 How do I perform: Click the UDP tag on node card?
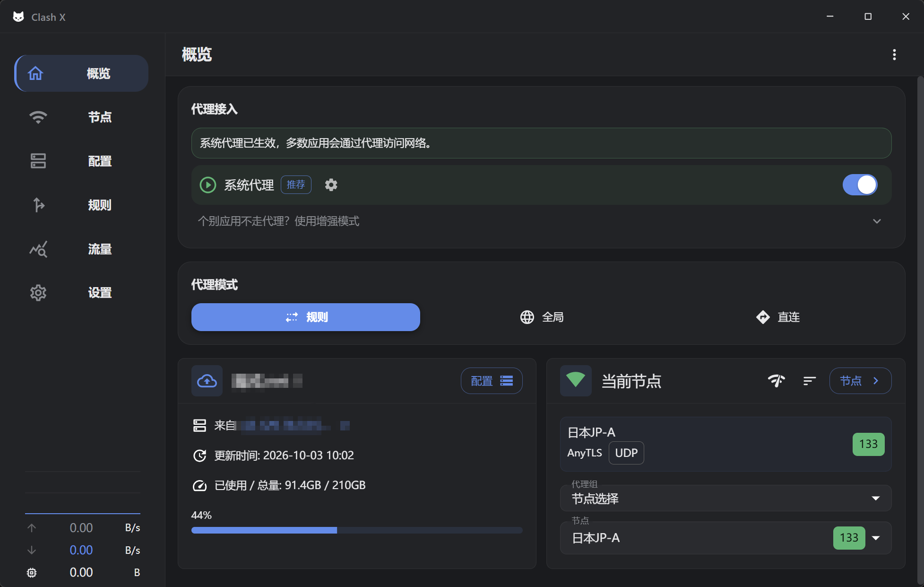(x=626, y=453)
